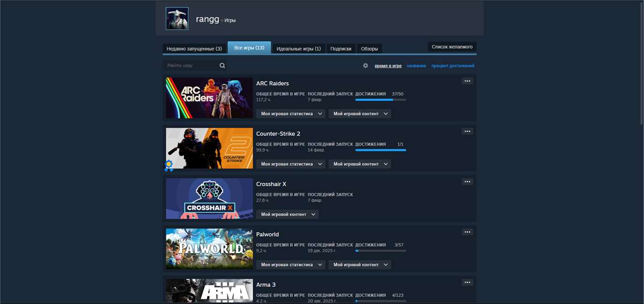The height and width of the screenshot is (304, 644).
Task: Click Palworld '9,2 ч.' playtime
Action: pyautogui.click(x=260, y=251)
